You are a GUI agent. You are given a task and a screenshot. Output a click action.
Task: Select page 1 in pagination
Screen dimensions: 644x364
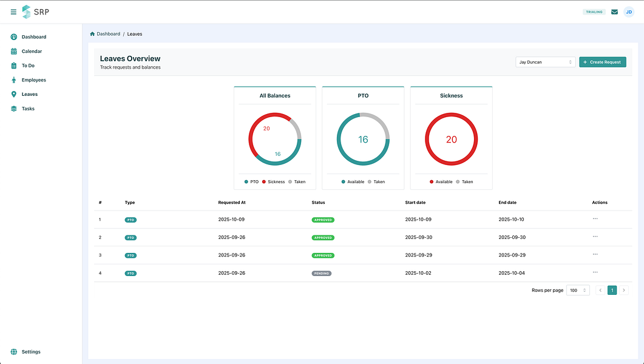(x=612, y=291)
